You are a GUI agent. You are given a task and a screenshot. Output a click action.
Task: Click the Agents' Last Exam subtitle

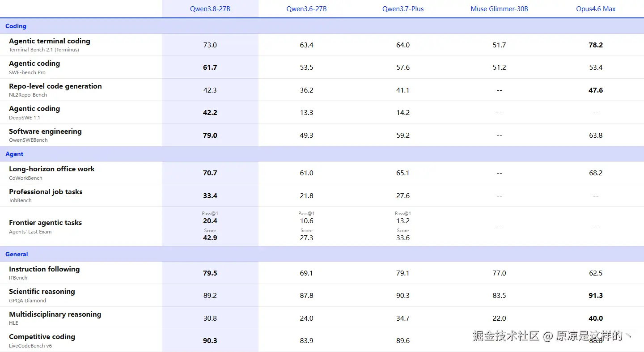click(x=30, y=232)
